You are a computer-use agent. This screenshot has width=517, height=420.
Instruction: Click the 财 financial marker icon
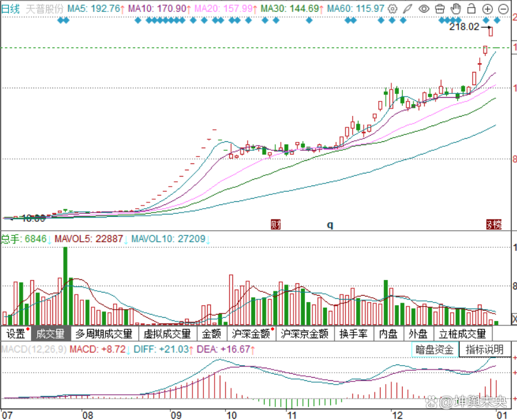[x=275, y=224]
